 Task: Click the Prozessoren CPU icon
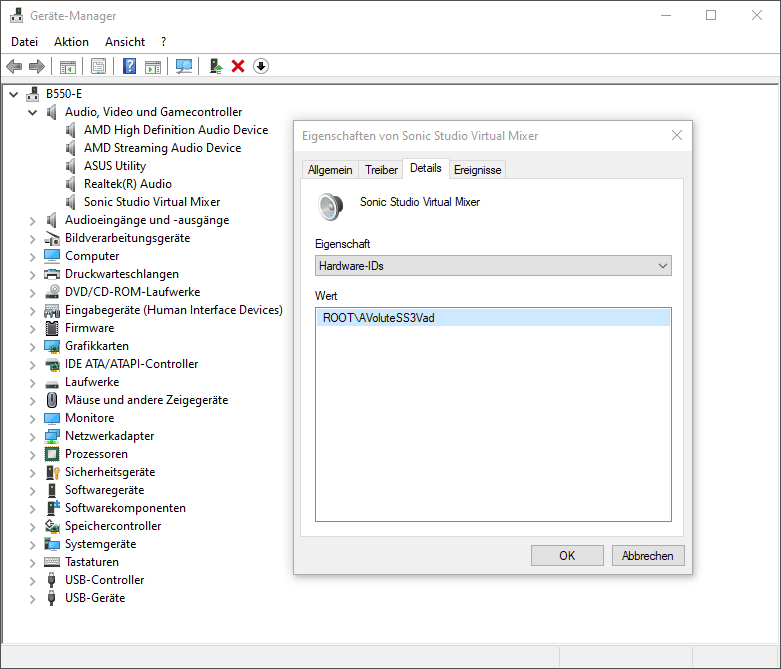[x=52, y=454]
